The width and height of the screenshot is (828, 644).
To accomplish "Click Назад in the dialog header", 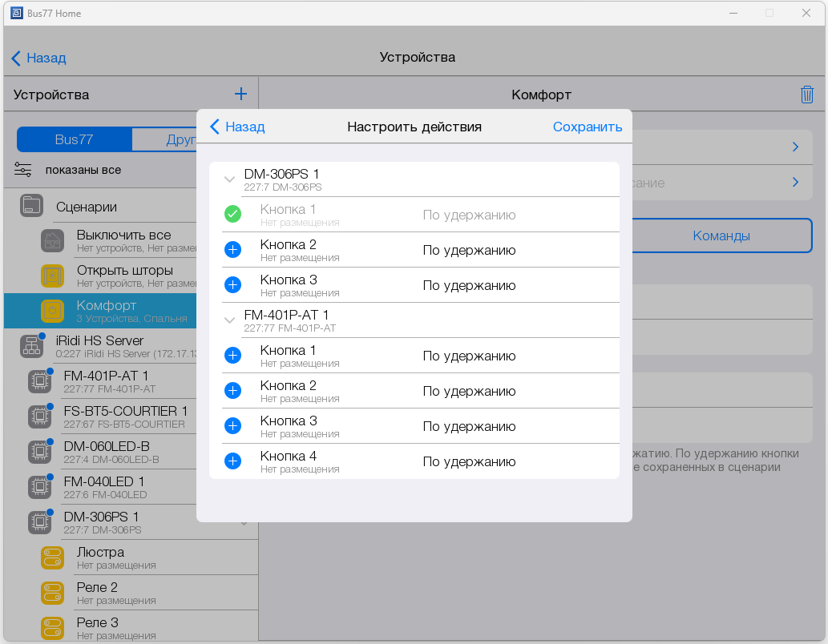I will (237, 127).
